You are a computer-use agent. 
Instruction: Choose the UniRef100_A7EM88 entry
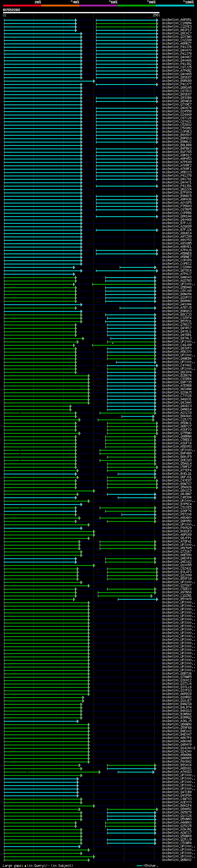click(176, 386)
